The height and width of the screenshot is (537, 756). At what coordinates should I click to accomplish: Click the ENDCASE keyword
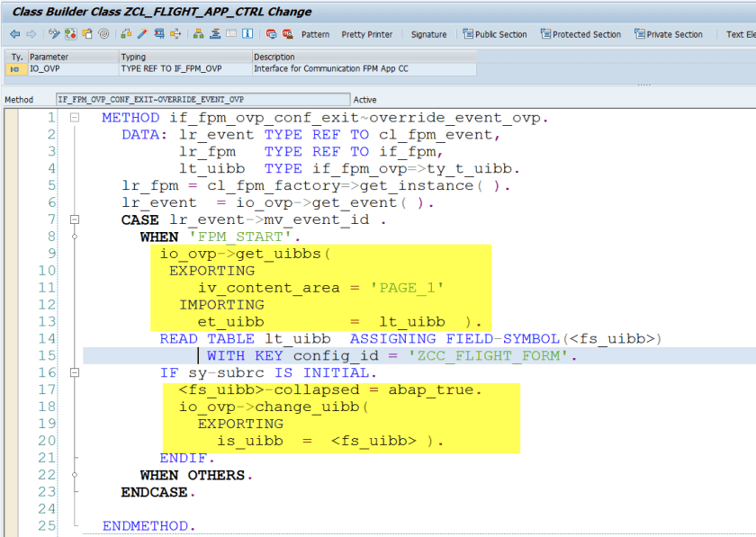point(154,492)
